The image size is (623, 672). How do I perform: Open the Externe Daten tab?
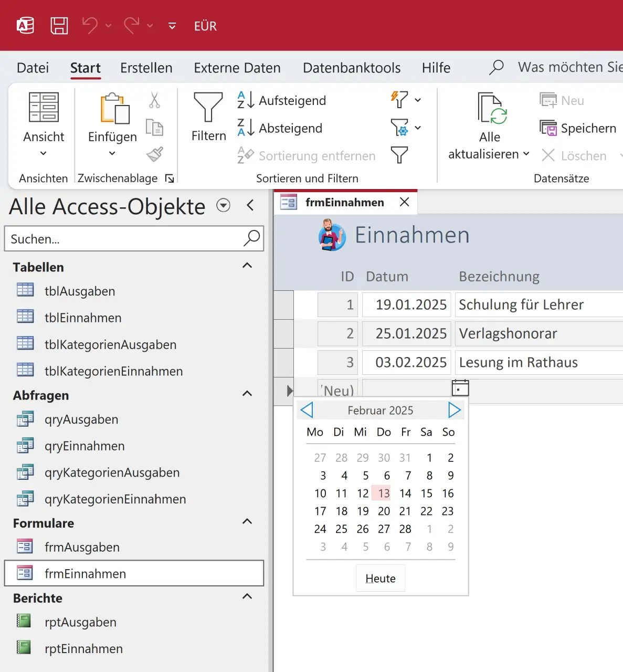click(237, 68)
